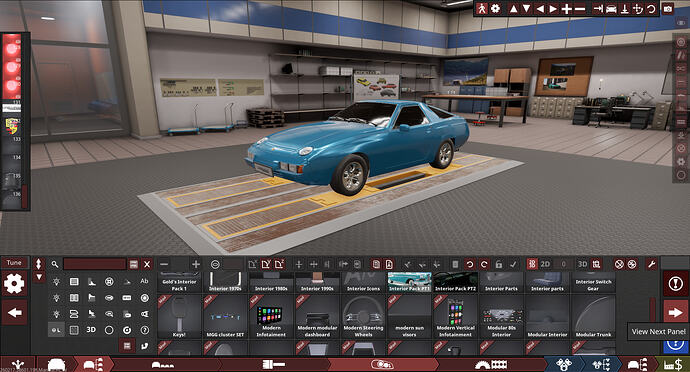Go to previous panel with left arrow

15,313
